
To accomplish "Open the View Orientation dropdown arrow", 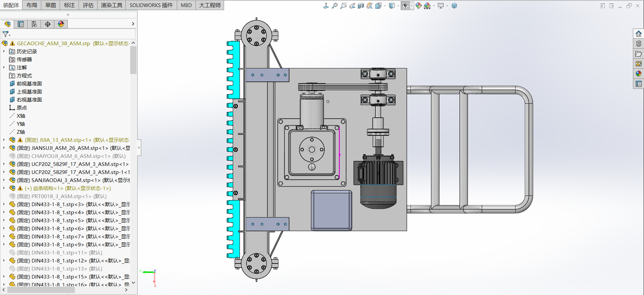I will coord(385,6).
